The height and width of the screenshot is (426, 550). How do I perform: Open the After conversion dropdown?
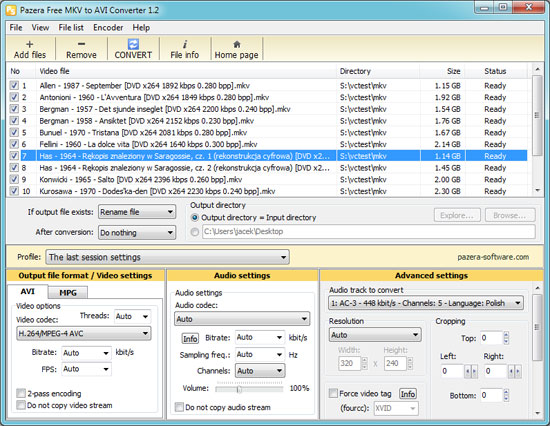(137, 232)
